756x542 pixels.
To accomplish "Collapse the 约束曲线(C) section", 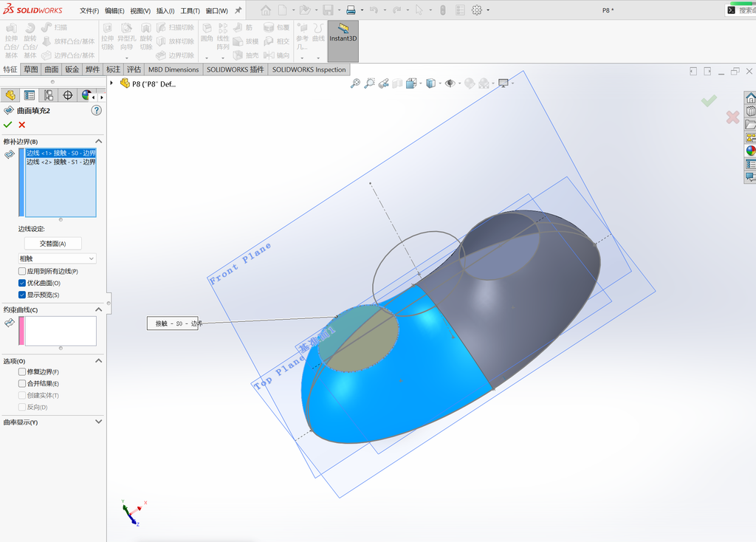I will 98,309.
